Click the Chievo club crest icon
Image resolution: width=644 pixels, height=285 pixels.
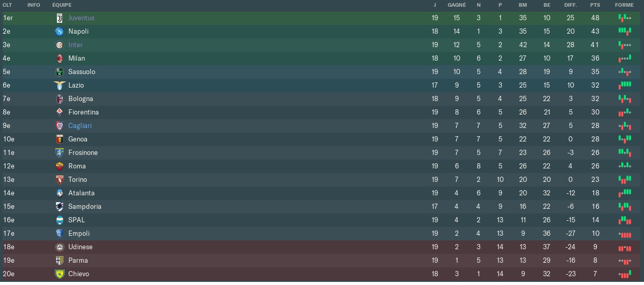[59, 274]
